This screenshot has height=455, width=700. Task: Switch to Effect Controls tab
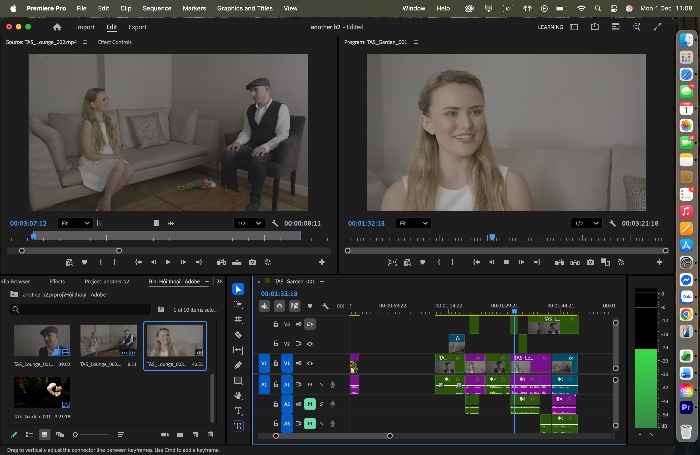(x=115, y=42)
